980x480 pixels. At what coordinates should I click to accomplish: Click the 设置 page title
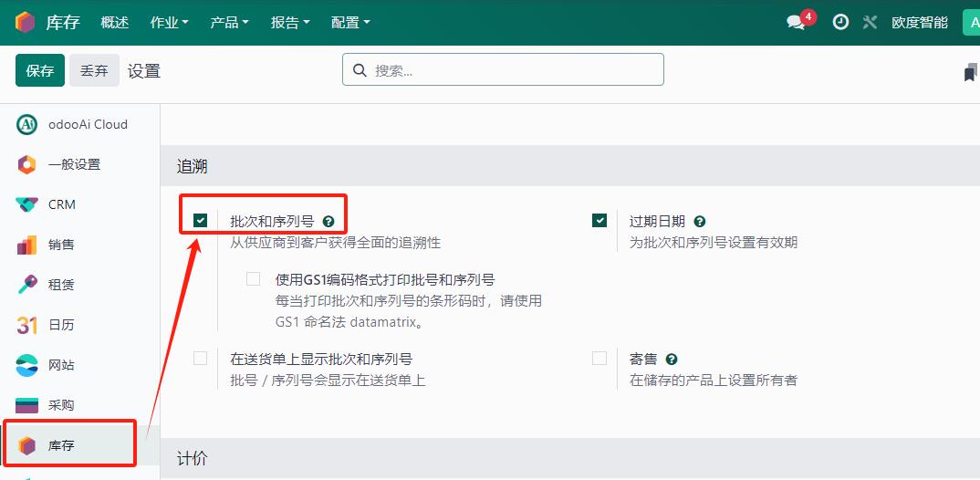point(144,70)
